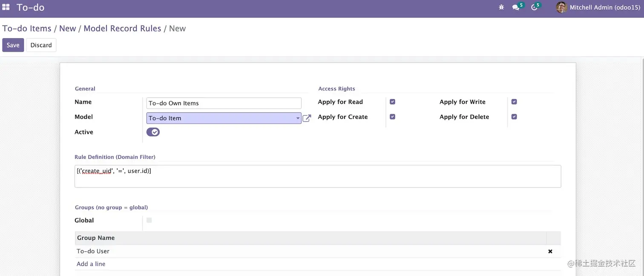Open the activities clock icon

pos(535,7)
